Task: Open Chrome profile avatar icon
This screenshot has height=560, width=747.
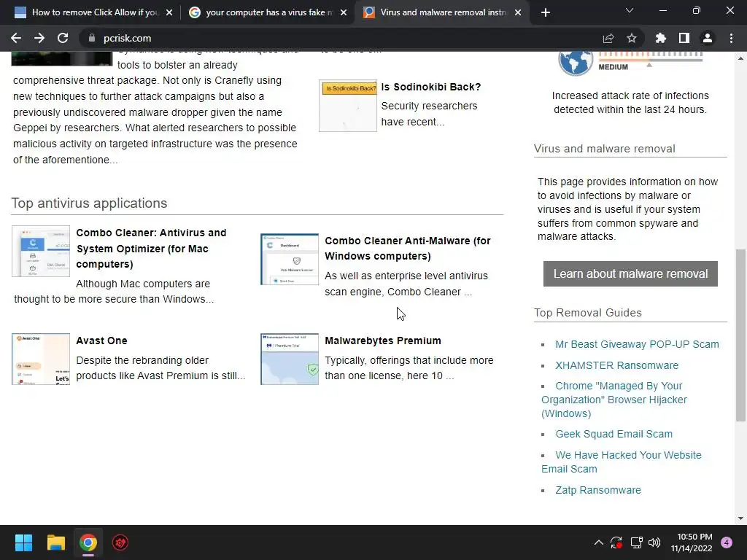Action: tap(708, 38)
